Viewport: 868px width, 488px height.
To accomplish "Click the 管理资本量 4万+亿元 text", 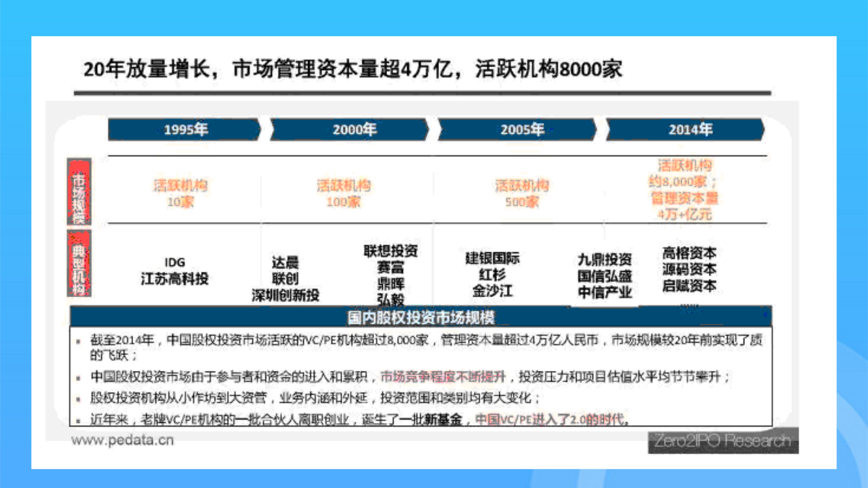I will [684, 206].
